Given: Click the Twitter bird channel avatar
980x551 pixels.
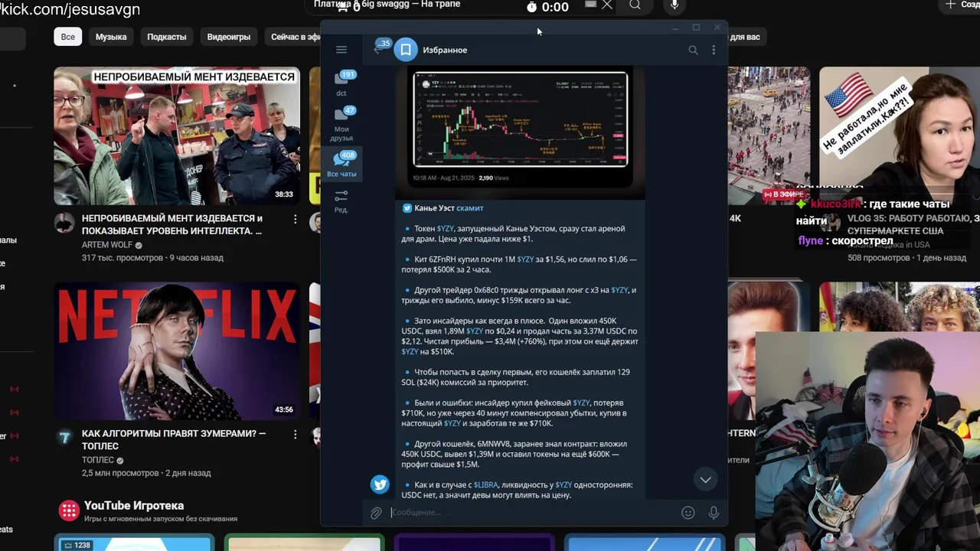Looking at the screenshot, I should tap(380, 484).
